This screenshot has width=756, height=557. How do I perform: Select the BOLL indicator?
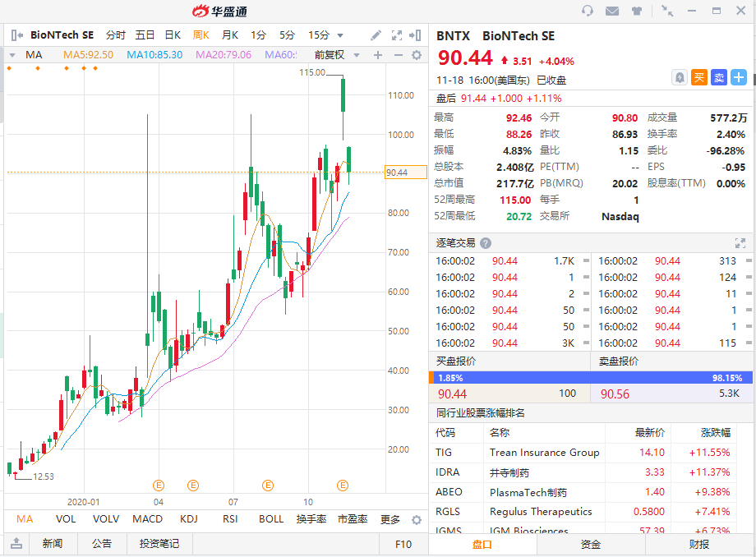(271, 519)
